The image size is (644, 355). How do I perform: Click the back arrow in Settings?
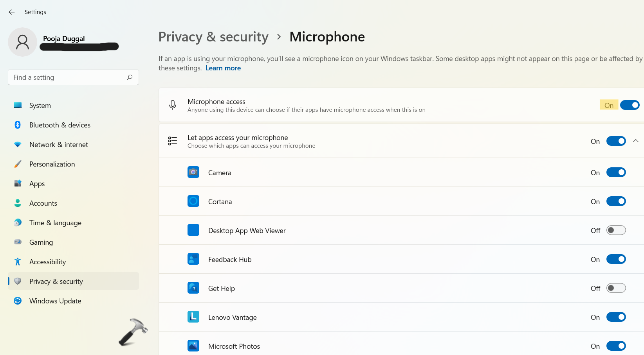pos(12,12)
